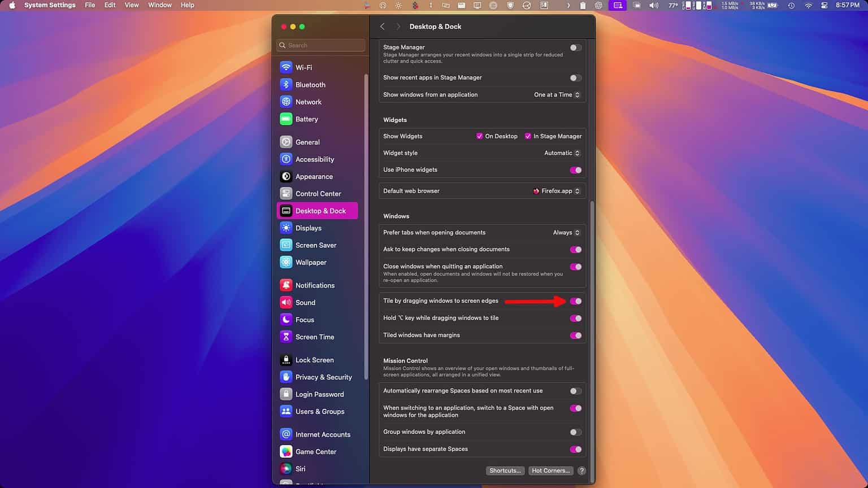Screen dimensions: 868x488
Task: Click the Search field in the sidebar
Action: tap(320, 45)
